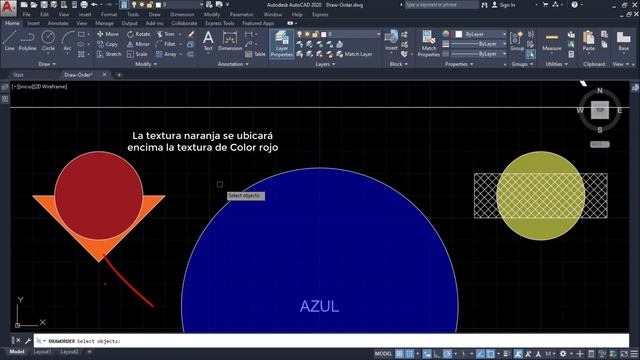Select the Array tool
The image size is (640, 360).
pyautogui.click(x=166, y=54)
